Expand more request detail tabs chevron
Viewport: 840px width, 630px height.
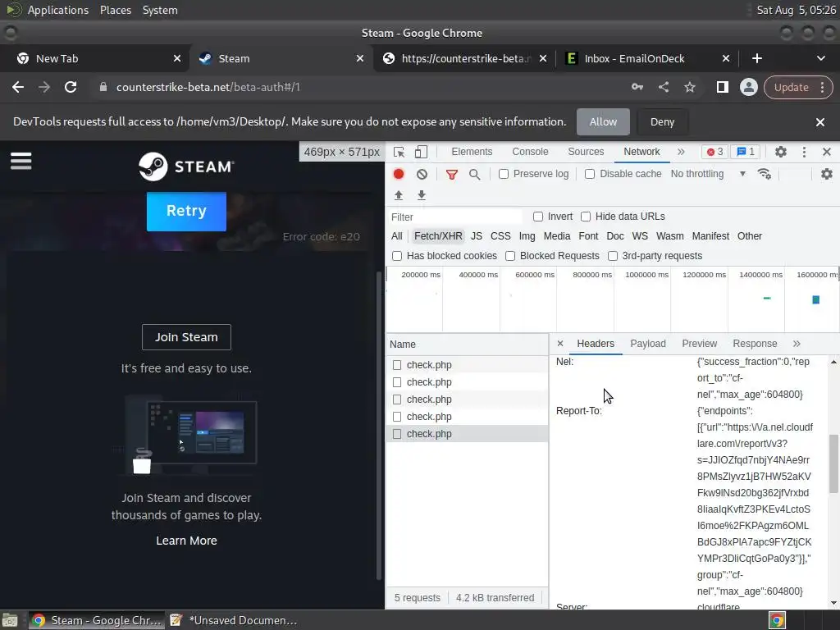(797, 344)
